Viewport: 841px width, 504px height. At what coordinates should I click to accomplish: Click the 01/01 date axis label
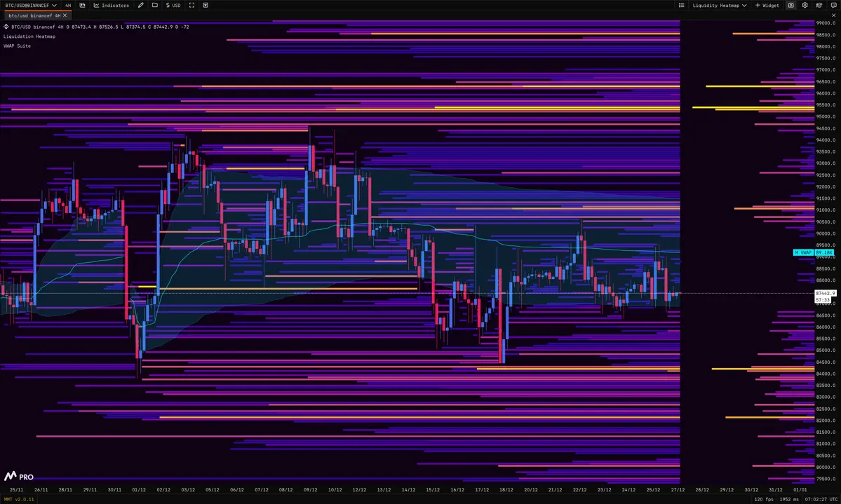[x=800, y=489]
